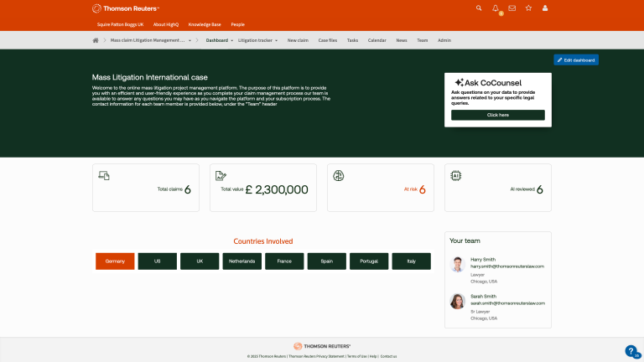Switch to the Calendar tab
The height and width of the screenshot is (362, 644).
pos(377,40)
